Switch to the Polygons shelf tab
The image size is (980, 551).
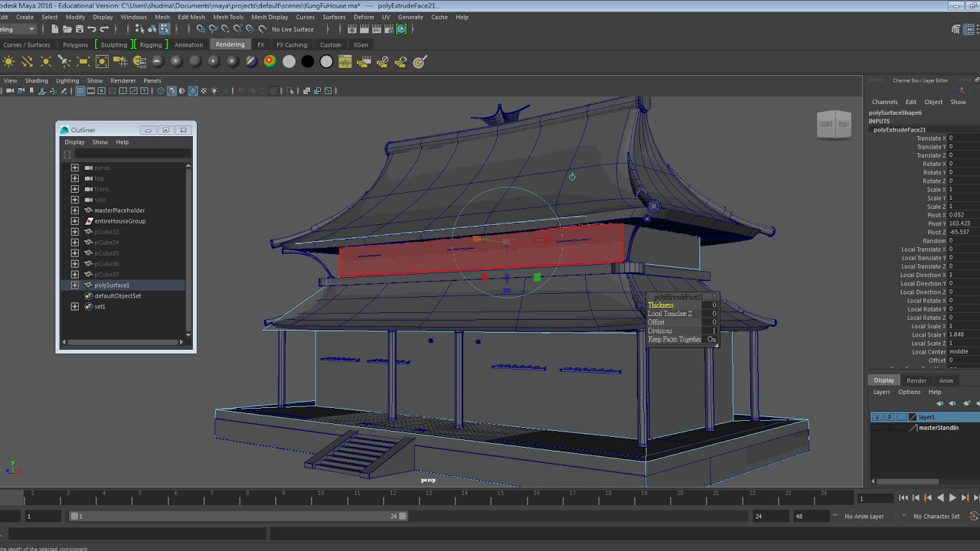click(x=76, y=44)
